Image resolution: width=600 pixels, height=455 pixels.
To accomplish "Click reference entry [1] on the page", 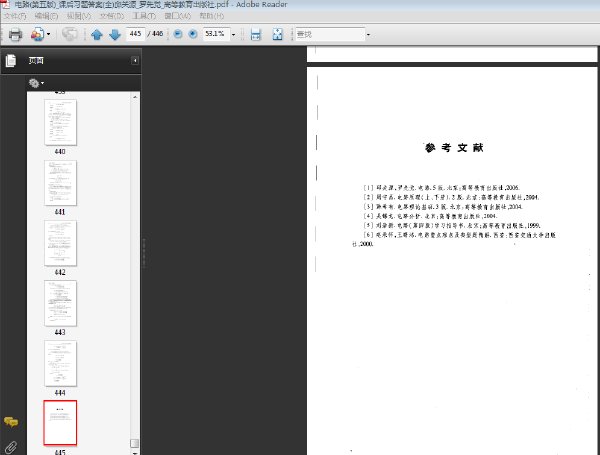I will click(441, 188).
